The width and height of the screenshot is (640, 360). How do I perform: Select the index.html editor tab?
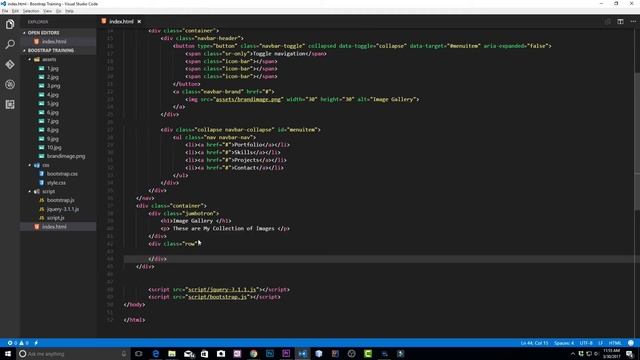point(121,22)
